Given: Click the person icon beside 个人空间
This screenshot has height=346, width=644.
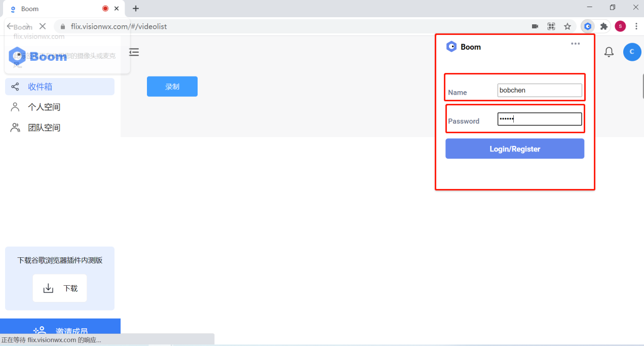Looking at the screenshot, I should (x=15, y=107).
